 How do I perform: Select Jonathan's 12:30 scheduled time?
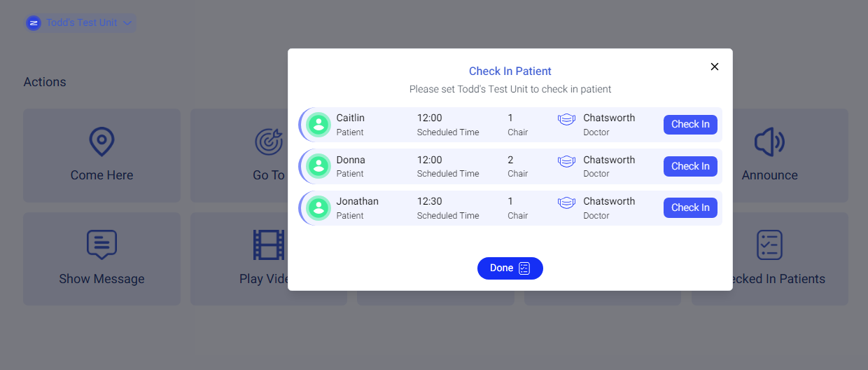pyautogui.click(x=430, y=202)
